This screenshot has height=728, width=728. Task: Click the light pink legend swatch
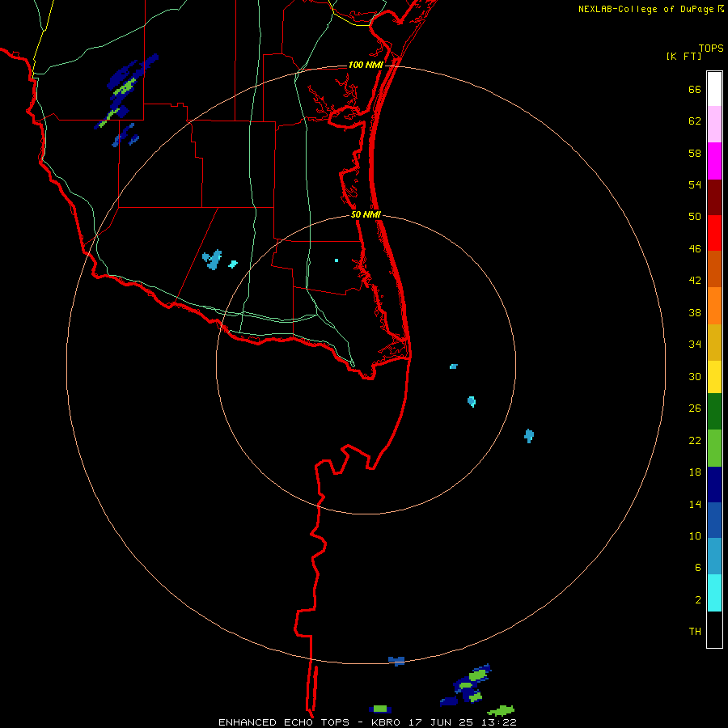point(714,124)
